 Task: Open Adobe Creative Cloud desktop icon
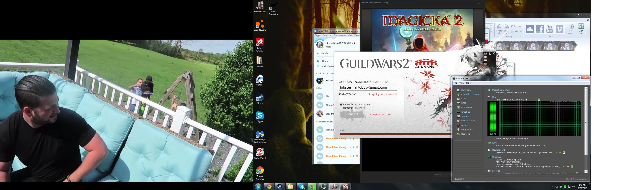[x=260, y=45]
